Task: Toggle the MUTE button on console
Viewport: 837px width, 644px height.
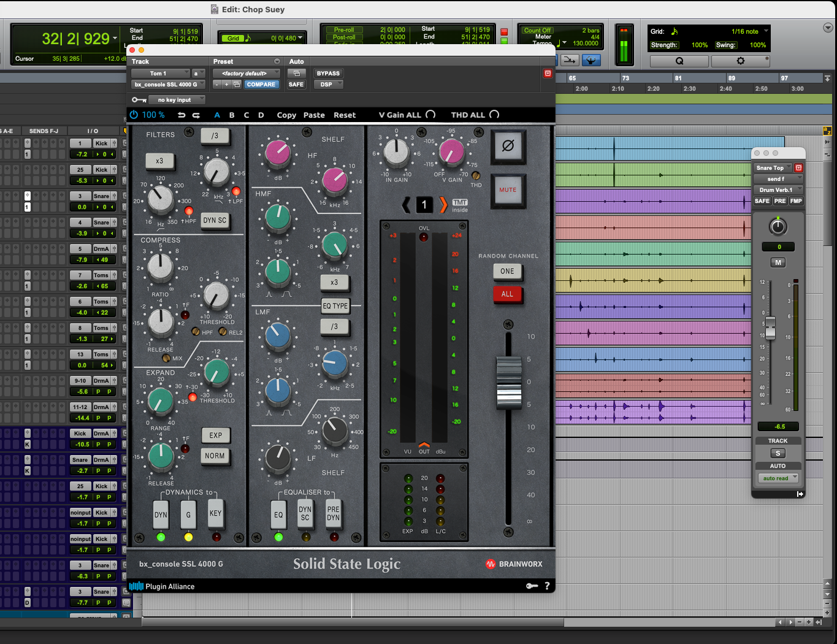Action: [x=508, y=190]
